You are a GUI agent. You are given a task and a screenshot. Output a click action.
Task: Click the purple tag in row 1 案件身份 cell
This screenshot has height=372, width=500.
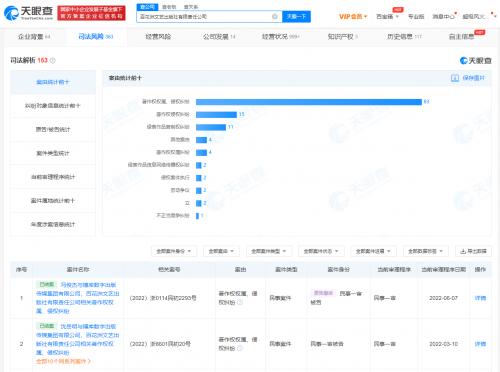323,293
